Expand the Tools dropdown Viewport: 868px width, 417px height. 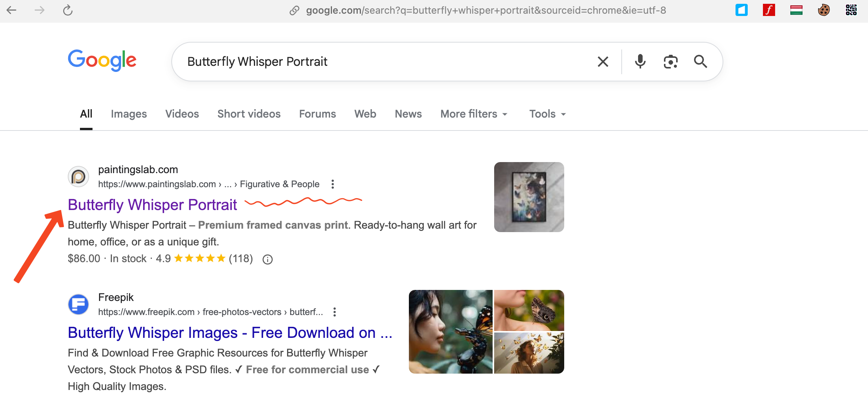click(547, 114)
